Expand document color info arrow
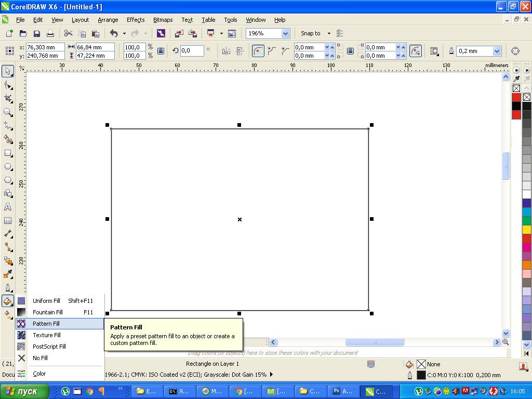Viewport: 532px width, 399px height. click(x=271, y=375)
